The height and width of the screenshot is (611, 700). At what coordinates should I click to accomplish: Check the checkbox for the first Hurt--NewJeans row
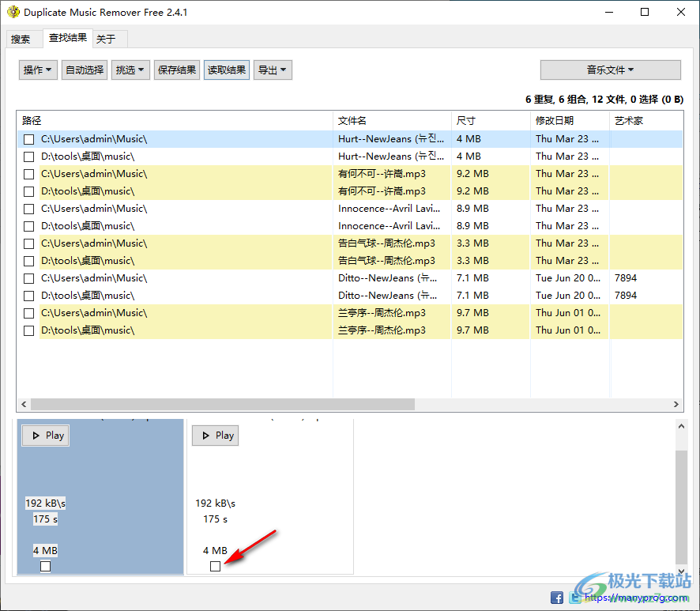[28, 138]
